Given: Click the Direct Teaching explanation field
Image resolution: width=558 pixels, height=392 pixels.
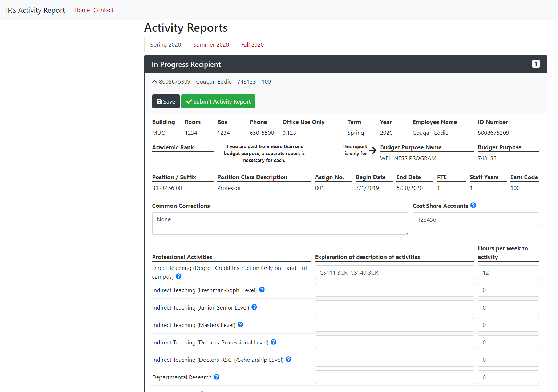Looking at the screenshot, I should coord(394,272).
